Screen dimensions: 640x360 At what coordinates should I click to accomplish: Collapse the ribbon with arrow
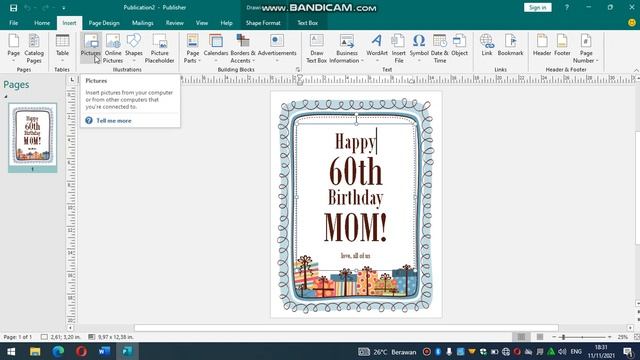click(636, 70)
